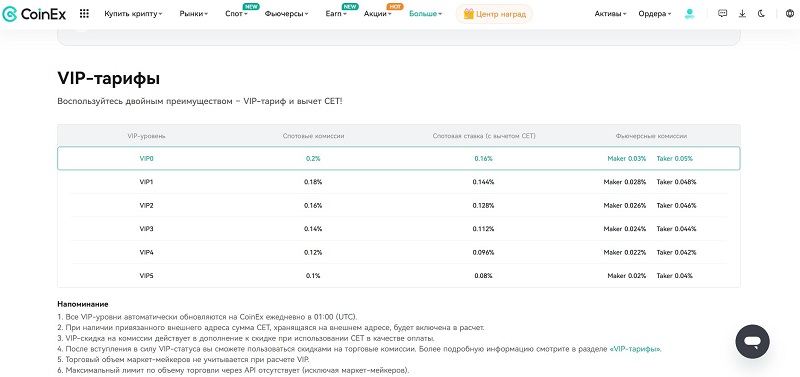Click the 0.12% spot fee cell
This screenshot has width=800, height=377.
313,253
